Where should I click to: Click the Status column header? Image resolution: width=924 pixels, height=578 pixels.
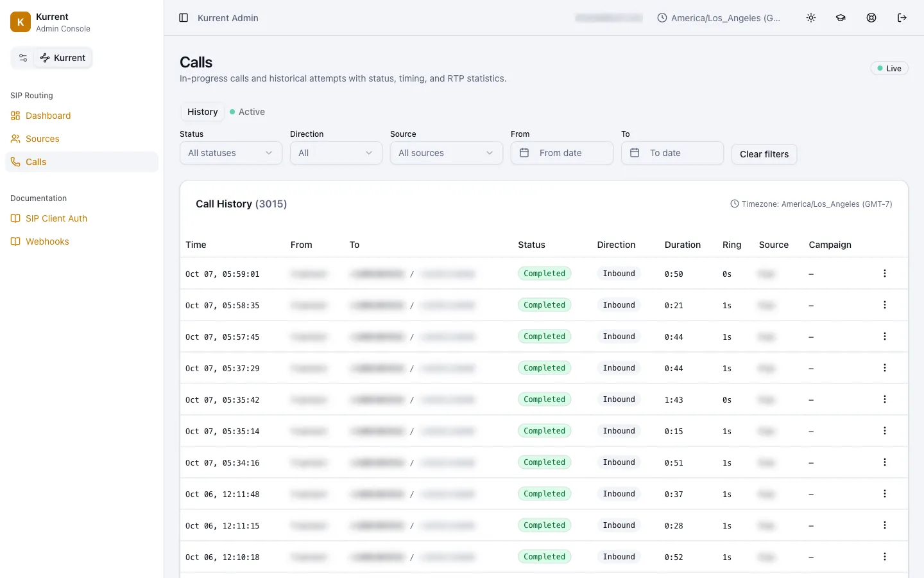click(531, 245)
